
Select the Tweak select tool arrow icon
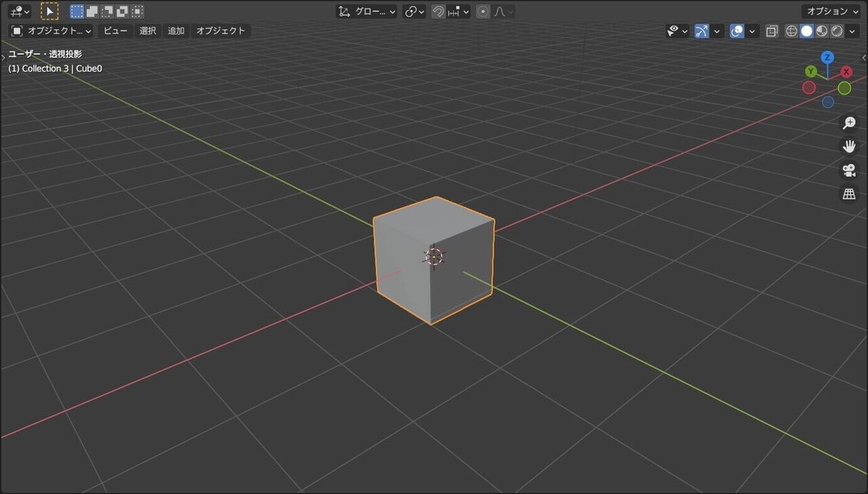[x=49, y=12]
